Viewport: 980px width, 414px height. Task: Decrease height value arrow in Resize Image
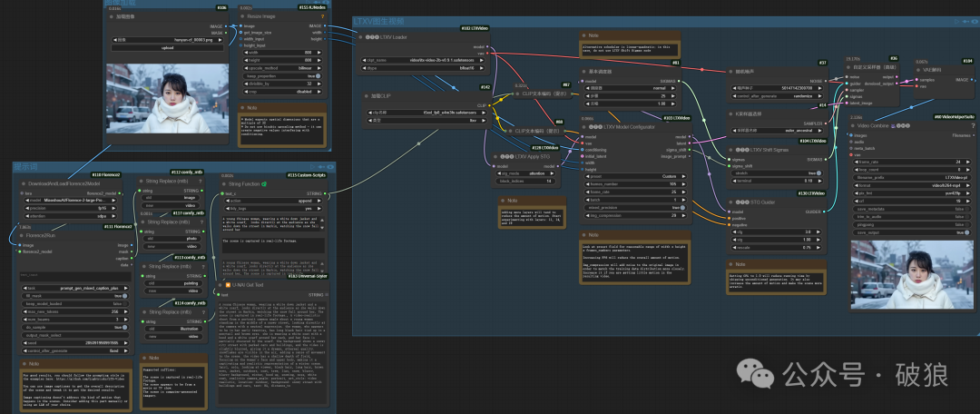pos(244,60)
